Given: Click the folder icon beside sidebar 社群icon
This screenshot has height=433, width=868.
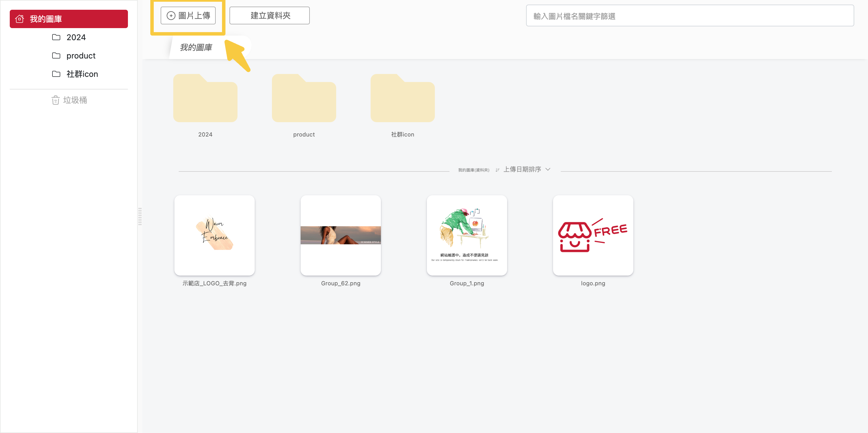Looking at the screenshot, I should (x=56, y=74).
